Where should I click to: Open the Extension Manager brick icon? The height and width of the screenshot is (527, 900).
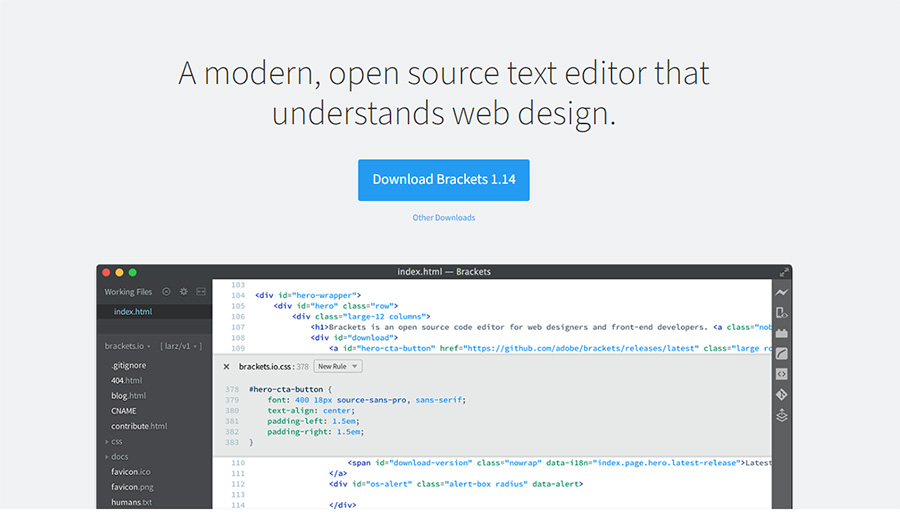[781, 333]
